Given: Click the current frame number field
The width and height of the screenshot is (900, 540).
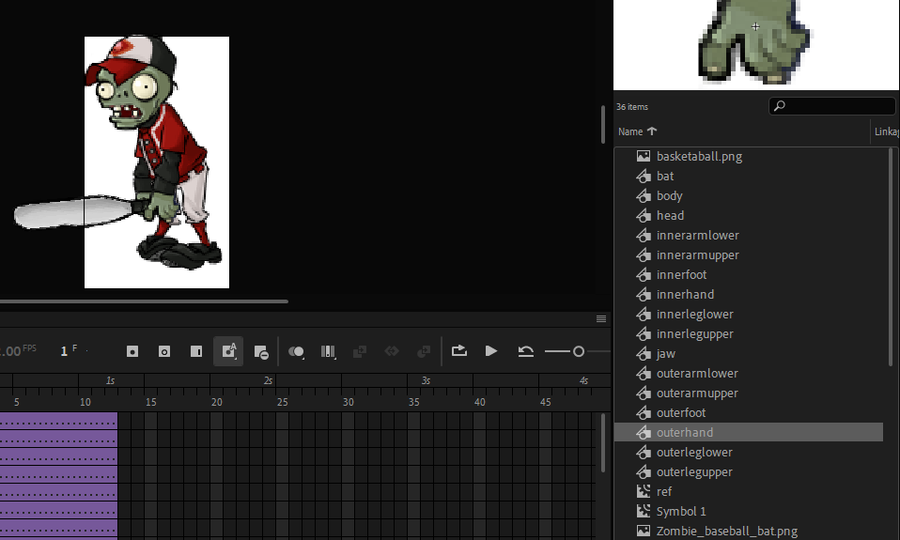Looking at the screenshot, I should [64, 351].
